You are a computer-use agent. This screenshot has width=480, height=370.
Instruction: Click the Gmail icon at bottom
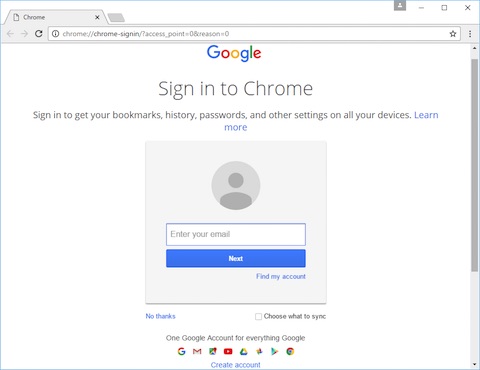[197, 351]
